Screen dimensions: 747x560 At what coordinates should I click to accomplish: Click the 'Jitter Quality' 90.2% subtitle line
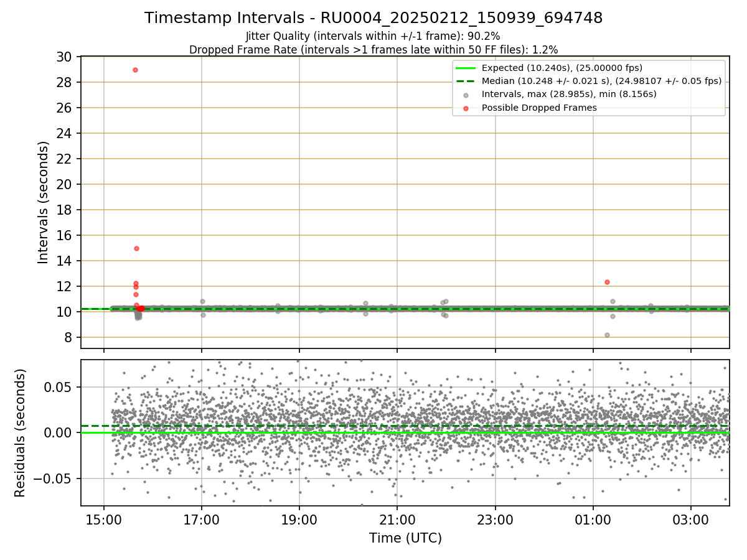click(373, 36)
